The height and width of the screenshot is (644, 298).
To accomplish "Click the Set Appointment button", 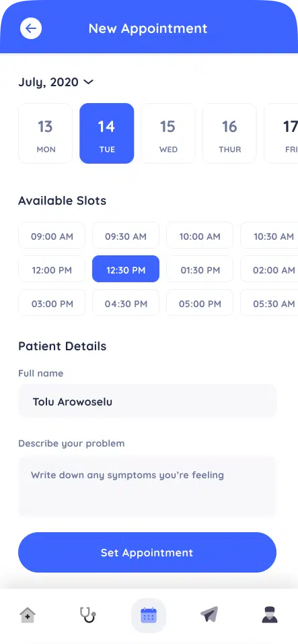I will click(x=147, y=552).
